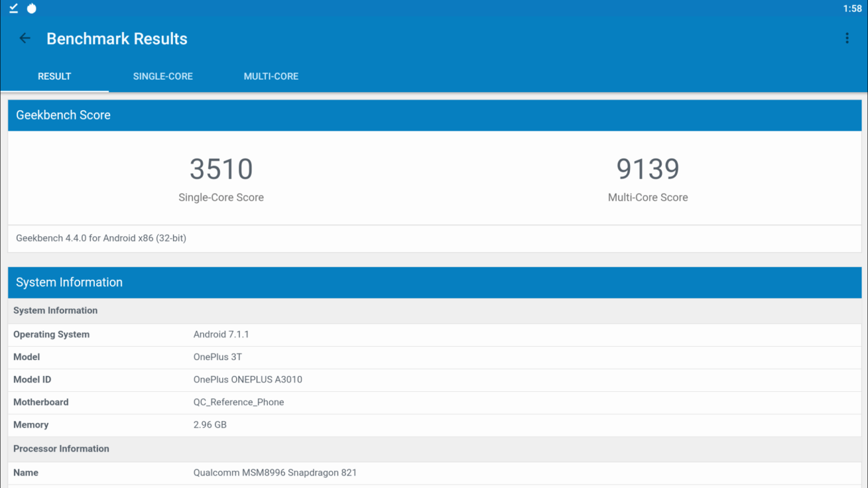
Task: Tap the 1:58 status bar clock
Action: pos(852,8)
